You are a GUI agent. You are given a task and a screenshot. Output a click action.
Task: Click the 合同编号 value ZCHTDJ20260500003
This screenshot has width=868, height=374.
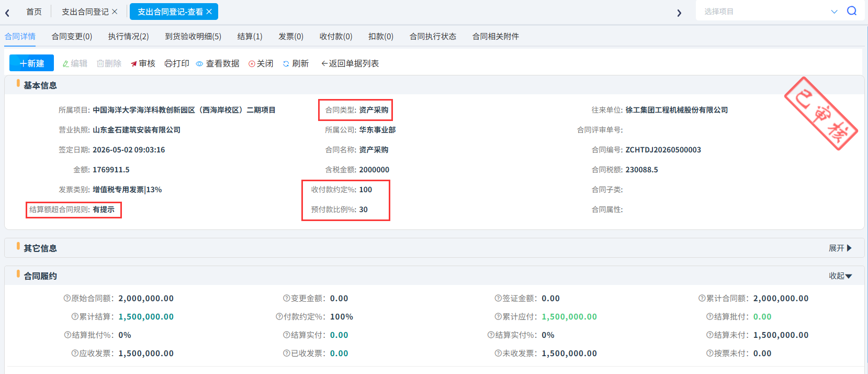pyautogui.click(x=663, y=150)
